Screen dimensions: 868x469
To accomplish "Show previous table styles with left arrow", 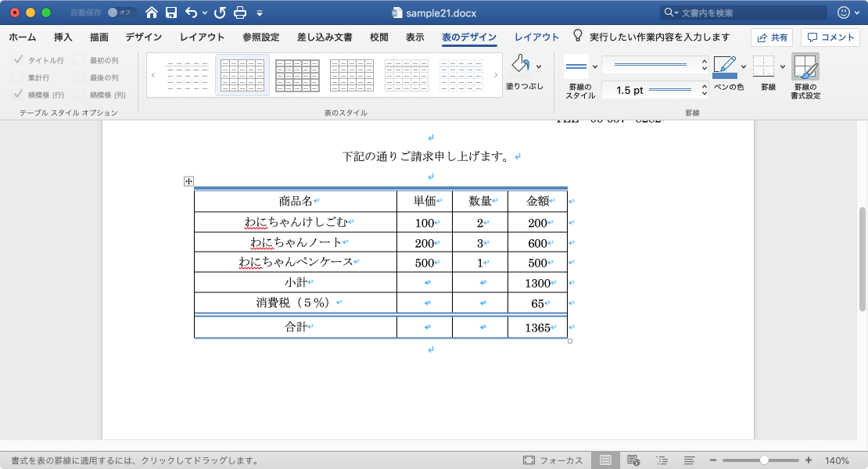I will 153,75.
